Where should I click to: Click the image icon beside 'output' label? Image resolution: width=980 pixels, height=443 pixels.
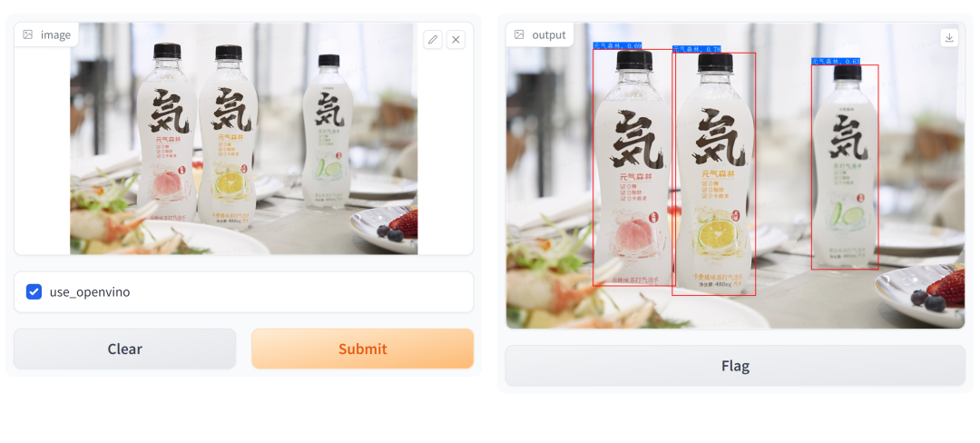point(519,35)
